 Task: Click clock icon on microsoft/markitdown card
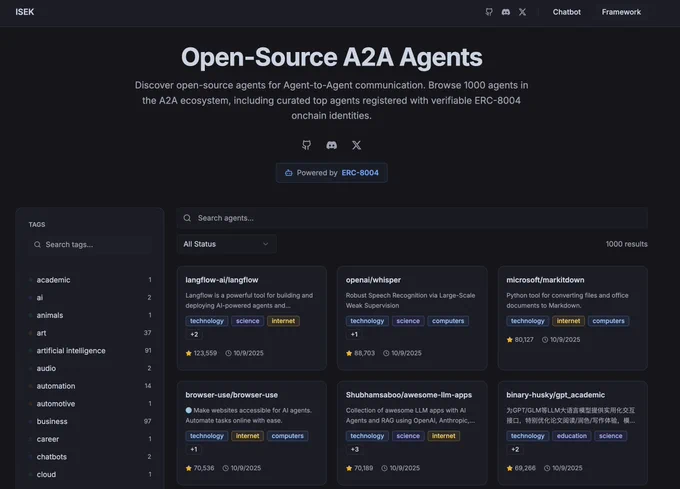point(545,340)
